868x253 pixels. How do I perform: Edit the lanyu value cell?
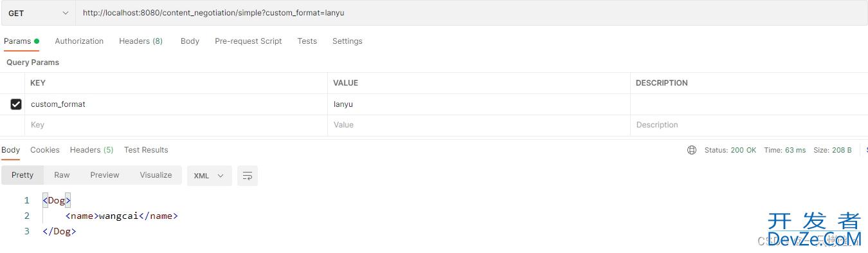478,104
